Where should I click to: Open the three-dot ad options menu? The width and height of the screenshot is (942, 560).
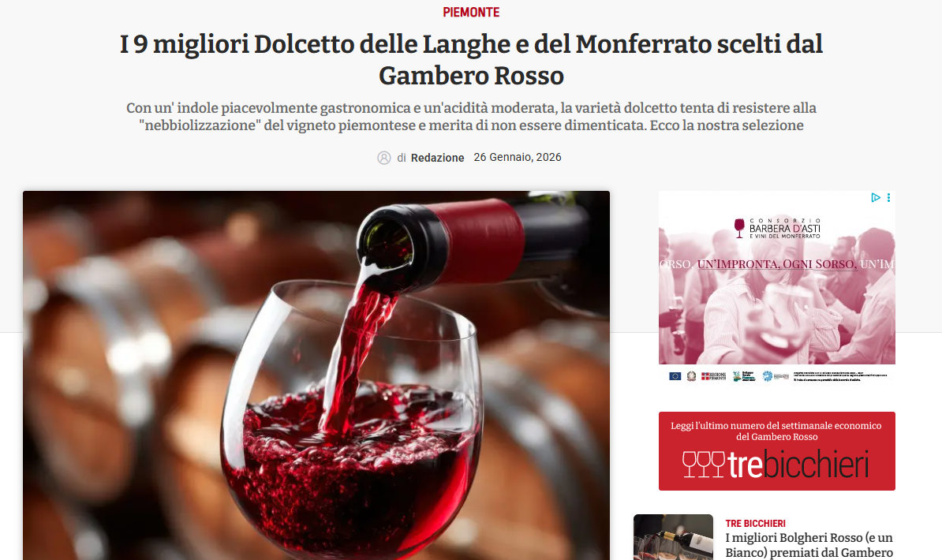888,198
